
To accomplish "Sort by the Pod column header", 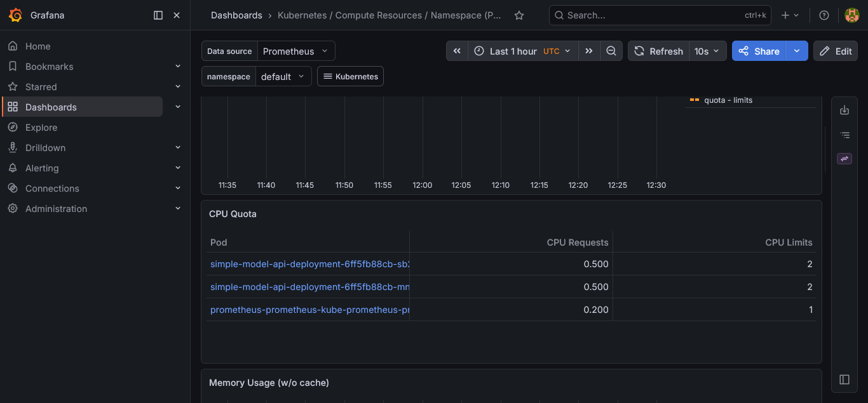I will [x=219, y=242].
